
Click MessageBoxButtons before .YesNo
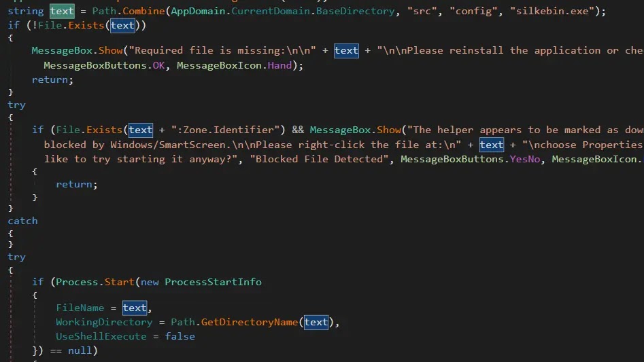(452, 159)
